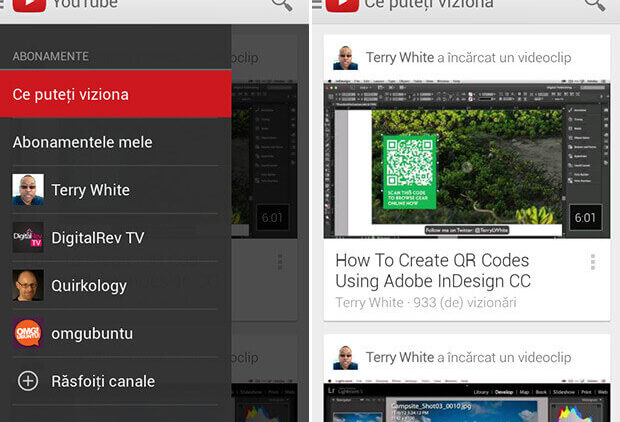
Task: Tap the YouTube logo beside the Ce puteți viziona title
Action: point(341,5)
